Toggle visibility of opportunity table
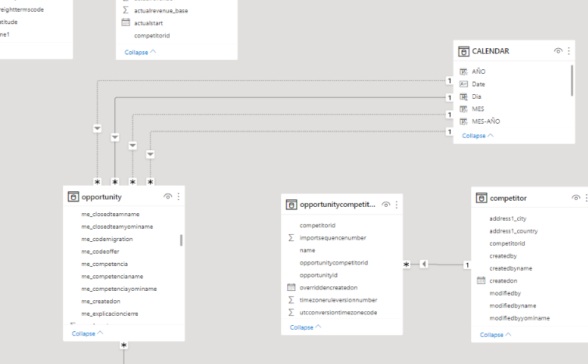Screen dimensions: 588x364 (167, 197)
